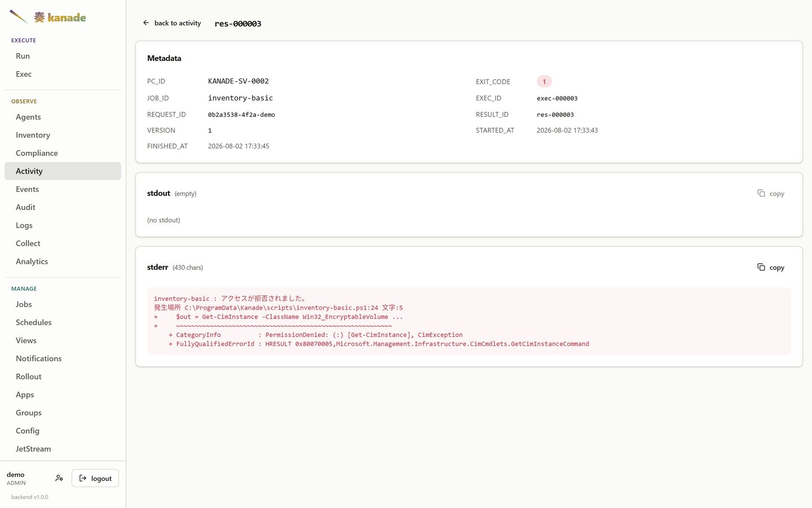Click the stderr copy icon
Screen dimensions: 812x508
pos(761,267)
